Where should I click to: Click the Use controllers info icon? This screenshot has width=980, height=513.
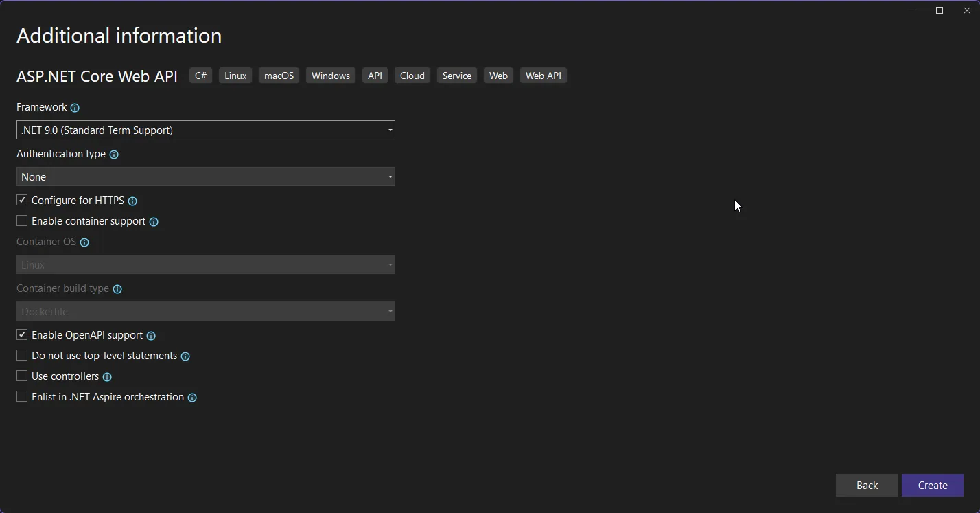click(107, 377)
